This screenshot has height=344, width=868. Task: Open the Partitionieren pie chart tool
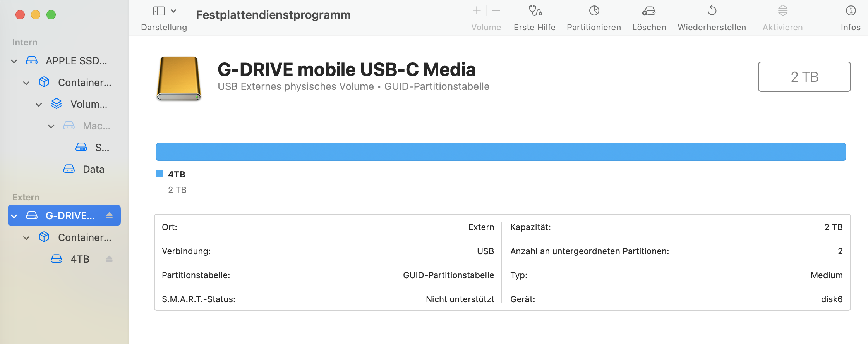[594, 11]
